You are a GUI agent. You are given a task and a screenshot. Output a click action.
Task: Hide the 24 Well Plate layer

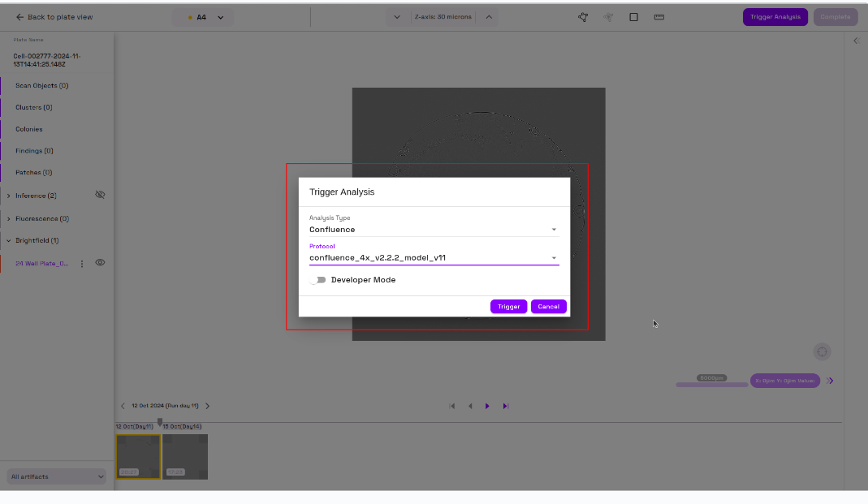point(100,263)
